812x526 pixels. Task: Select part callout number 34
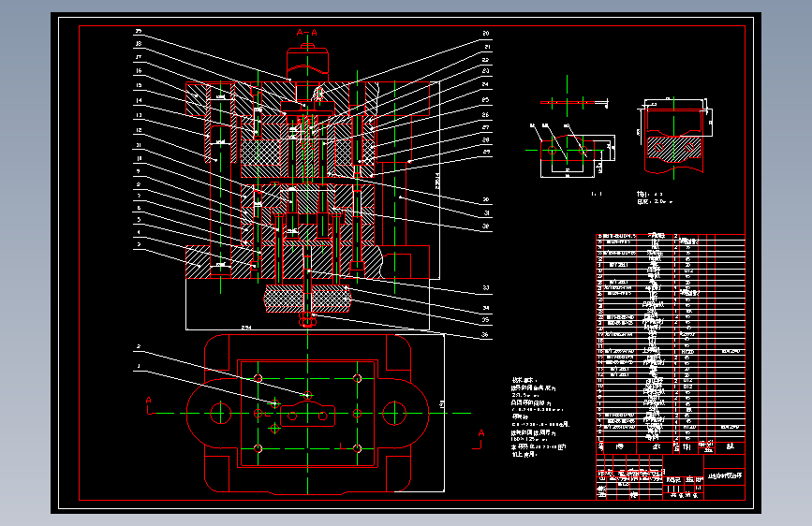486,308
